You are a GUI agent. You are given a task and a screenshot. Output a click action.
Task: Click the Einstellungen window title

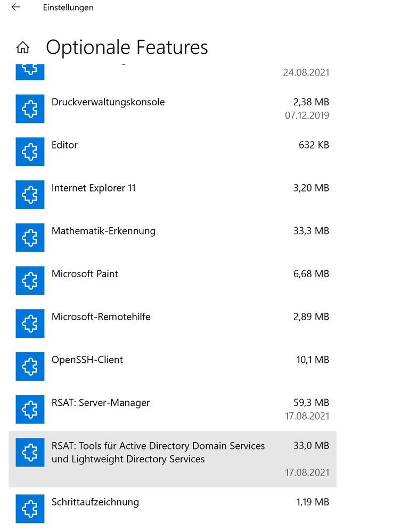click(68, 7)
